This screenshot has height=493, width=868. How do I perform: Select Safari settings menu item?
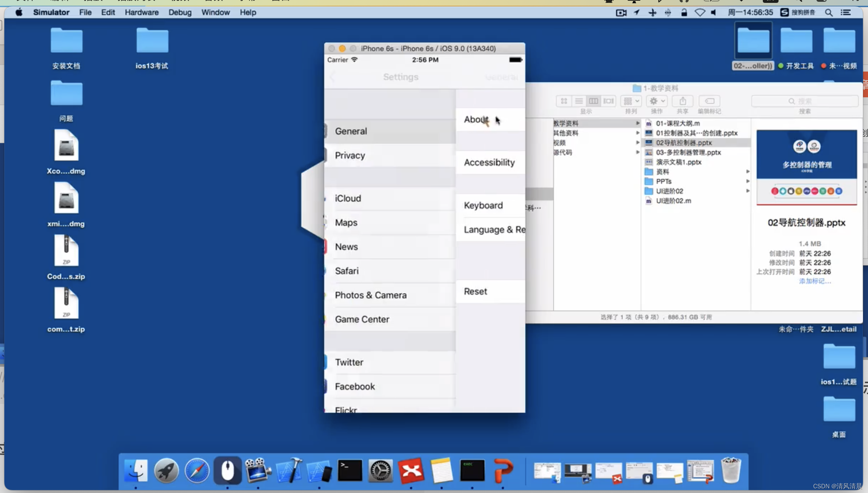click(390, 270)
